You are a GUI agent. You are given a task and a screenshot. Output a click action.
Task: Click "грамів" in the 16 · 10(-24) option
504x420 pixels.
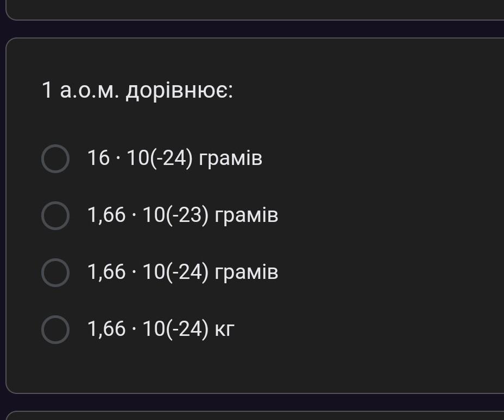point(231,158)
